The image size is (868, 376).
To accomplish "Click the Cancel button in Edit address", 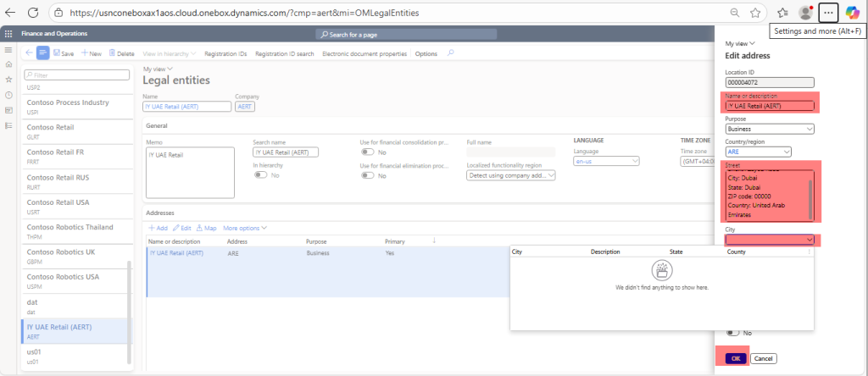I will point(763,358).
